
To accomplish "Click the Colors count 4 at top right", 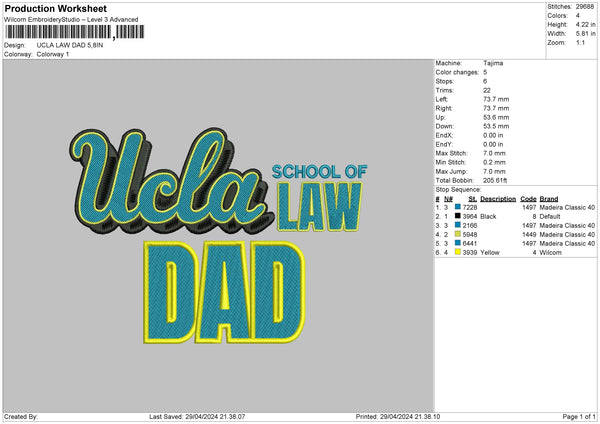I will (577, 16).
